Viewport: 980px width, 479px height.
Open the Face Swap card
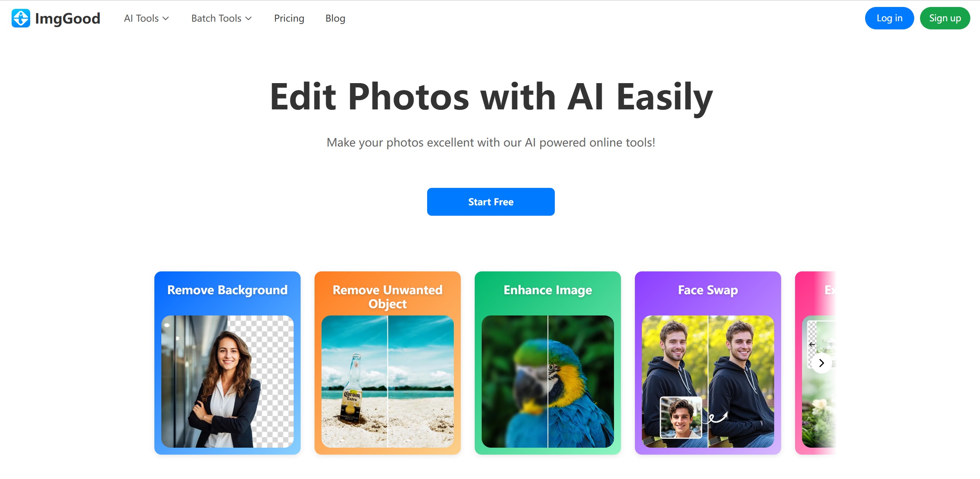pyautogui.click(x=708, y=363)
